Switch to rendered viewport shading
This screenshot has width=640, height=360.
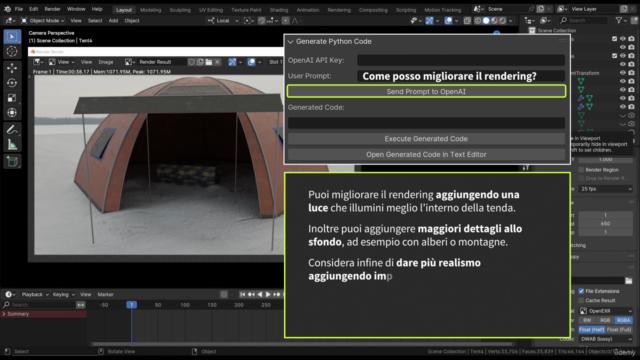[502, 20]
